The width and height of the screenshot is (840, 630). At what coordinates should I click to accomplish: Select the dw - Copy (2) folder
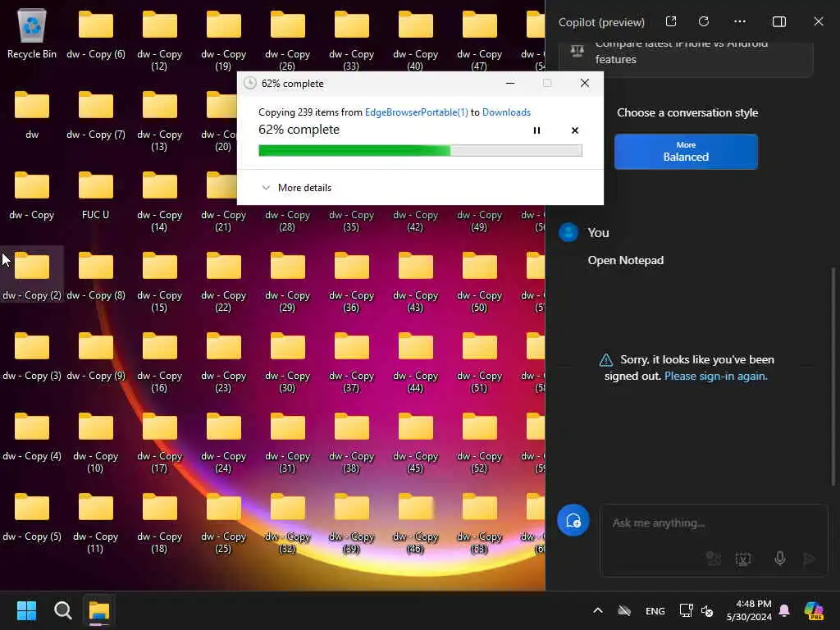(x=32, y=274)
